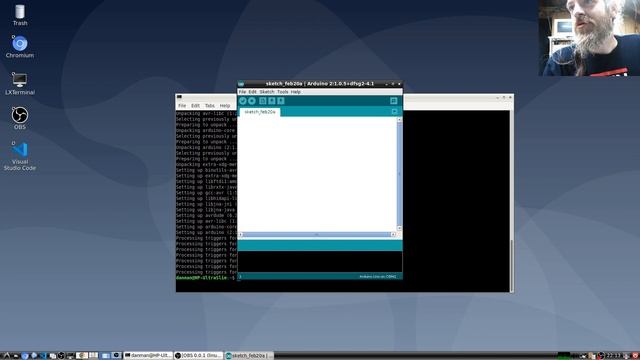This screenshot has height=360, width=640.
Task: Switch to the danman terminal taskbar button
Action: click(x=148, y=356)
